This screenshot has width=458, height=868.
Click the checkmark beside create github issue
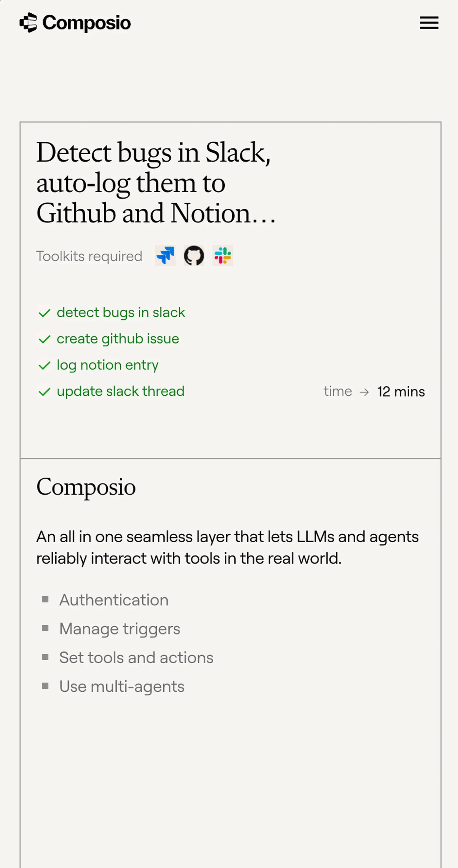point(45,339)
